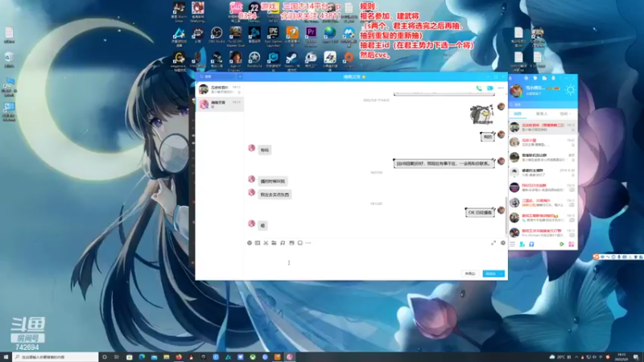The width and height of the screenshot is (644, 362).
Task: Click the music share icon in chat toolbar
Action: click(x=283, y=243)
